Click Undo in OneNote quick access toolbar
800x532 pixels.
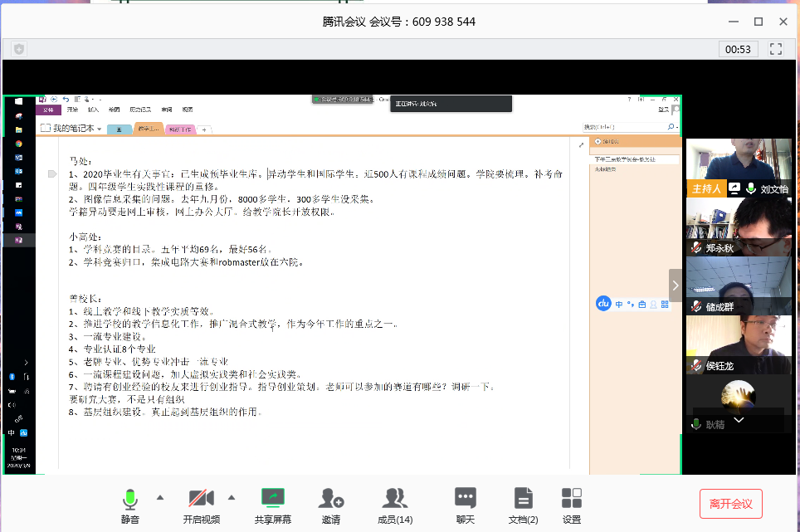point(65,97)
